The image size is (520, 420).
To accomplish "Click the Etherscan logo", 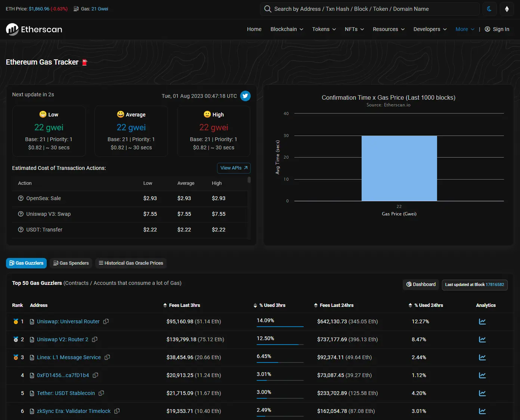I will click(34, 29).
